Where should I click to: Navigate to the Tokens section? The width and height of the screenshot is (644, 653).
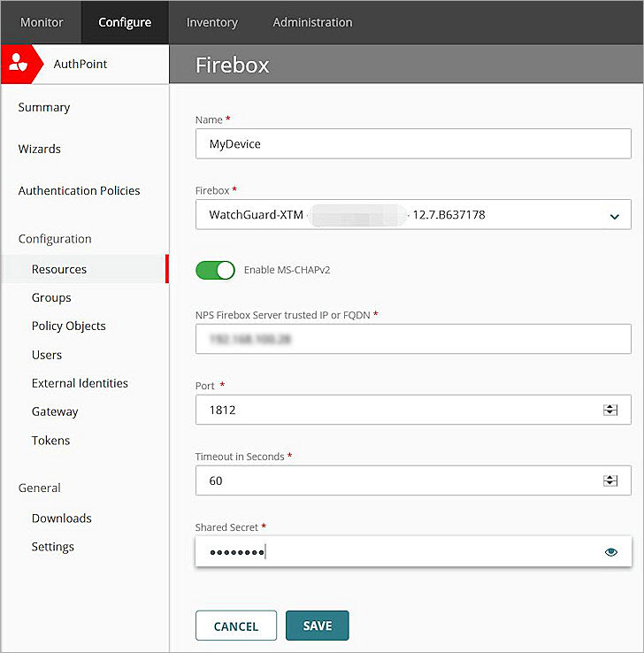point(50,440)
